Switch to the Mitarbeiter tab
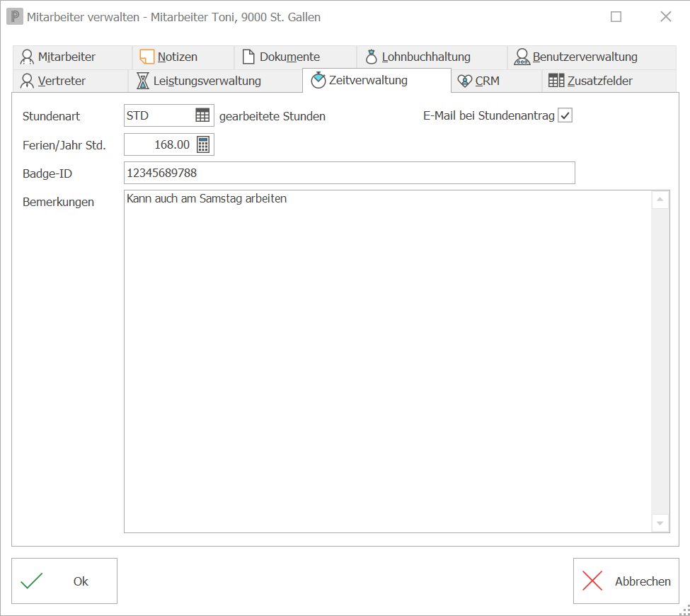Viewport: 690px width, 616px height. (71, 57)
